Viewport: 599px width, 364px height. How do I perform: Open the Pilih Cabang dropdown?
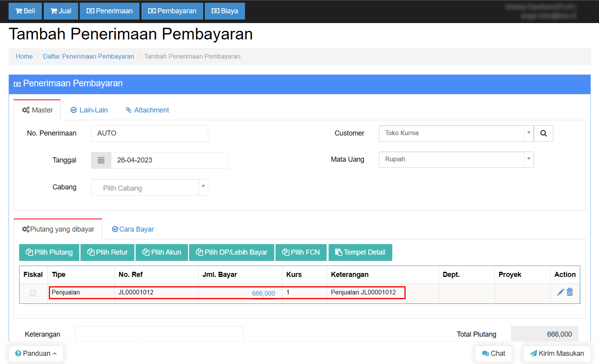[150, 187]
